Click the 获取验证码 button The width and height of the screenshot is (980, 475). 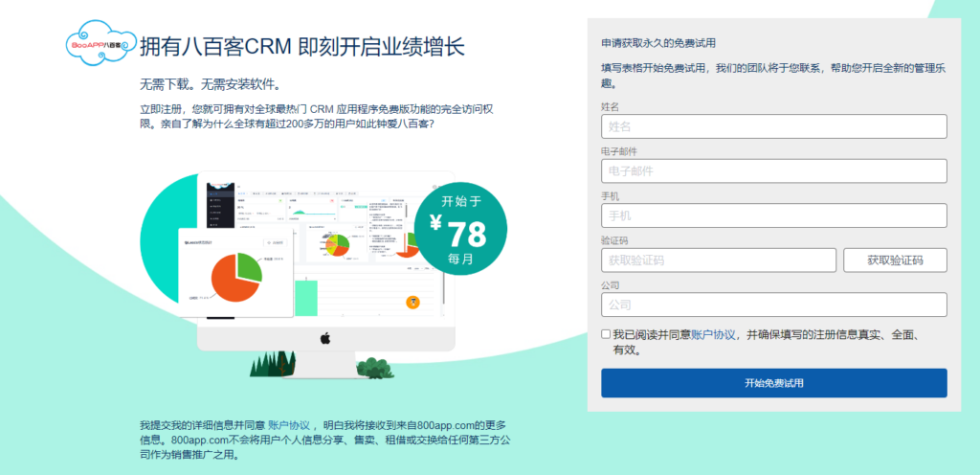pyautogui.click(x=895, y=260)
